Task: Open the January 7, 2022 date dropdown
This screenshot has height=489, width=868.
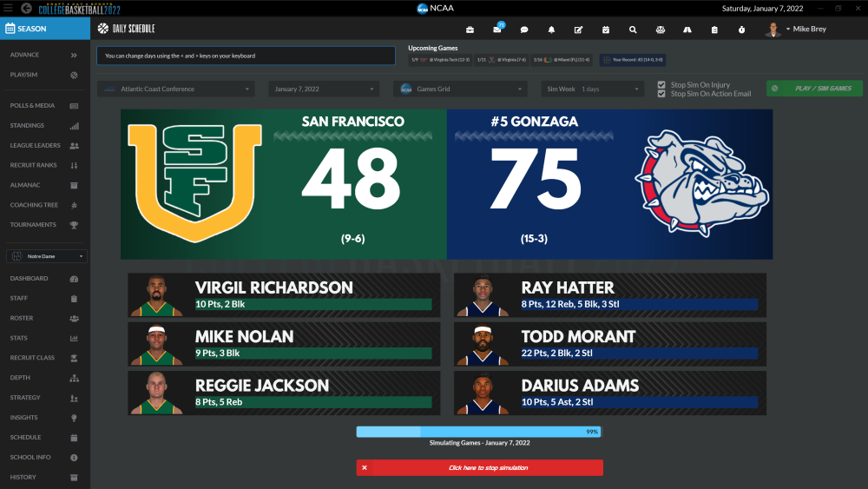Action: click(x=324, y=89)
